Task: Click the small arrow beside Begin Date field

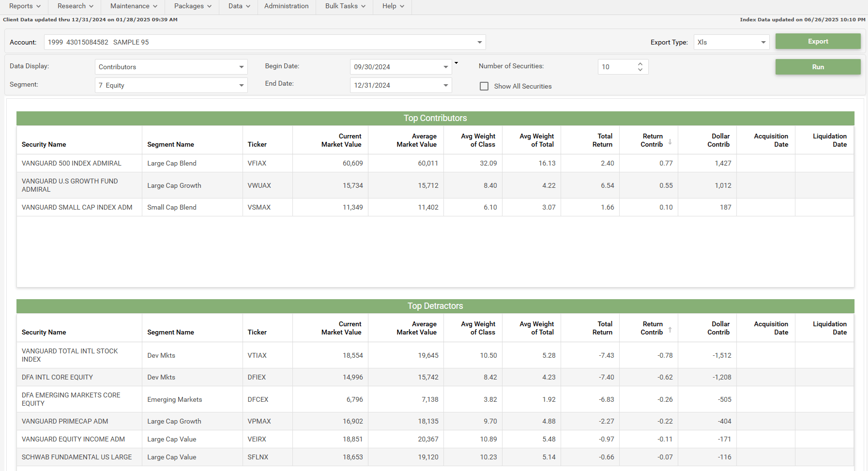Action: pos(456,63)
